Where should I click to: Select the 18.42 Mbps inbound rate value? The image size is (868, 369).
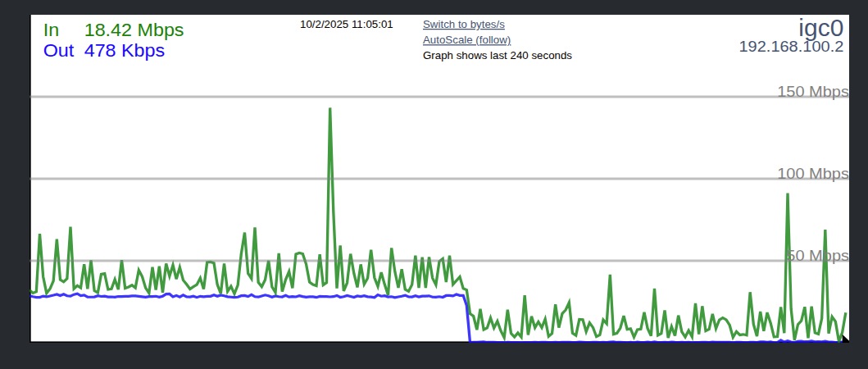click(x=134, y=30)
